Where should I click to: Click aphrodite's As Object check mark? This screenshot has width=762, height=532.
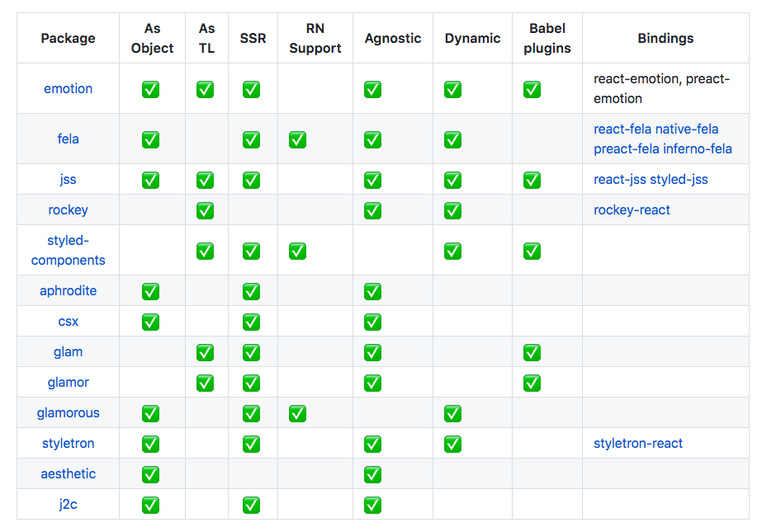tap(150, 291)
